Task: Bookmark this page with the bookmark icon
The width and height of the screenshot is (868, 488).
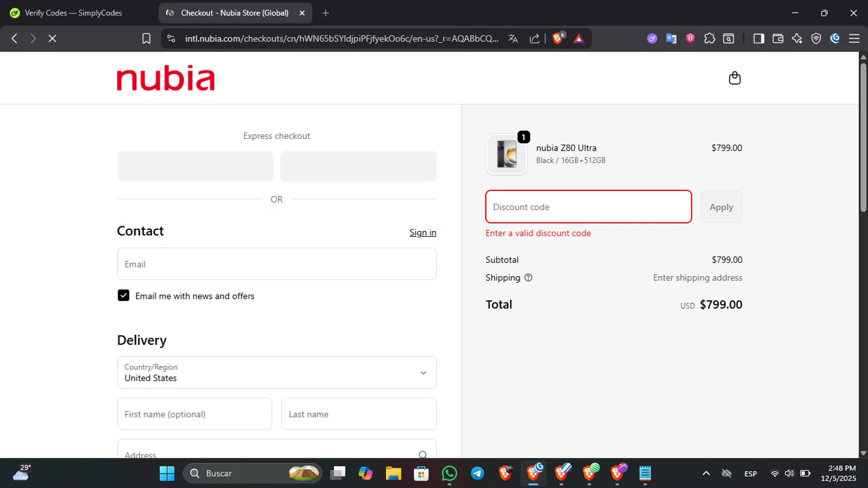Action: click(146, 38)
